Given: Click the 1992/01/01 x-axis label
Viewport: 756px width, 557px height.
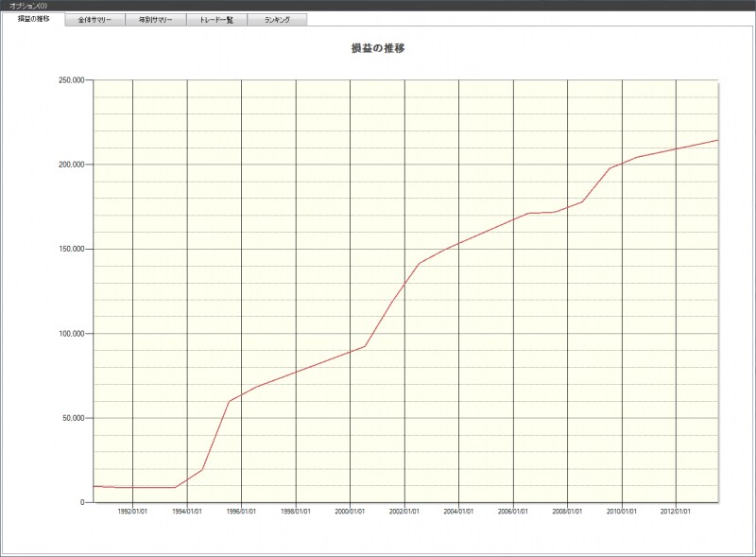Looking at the screenshot, I should click(132, 512).
